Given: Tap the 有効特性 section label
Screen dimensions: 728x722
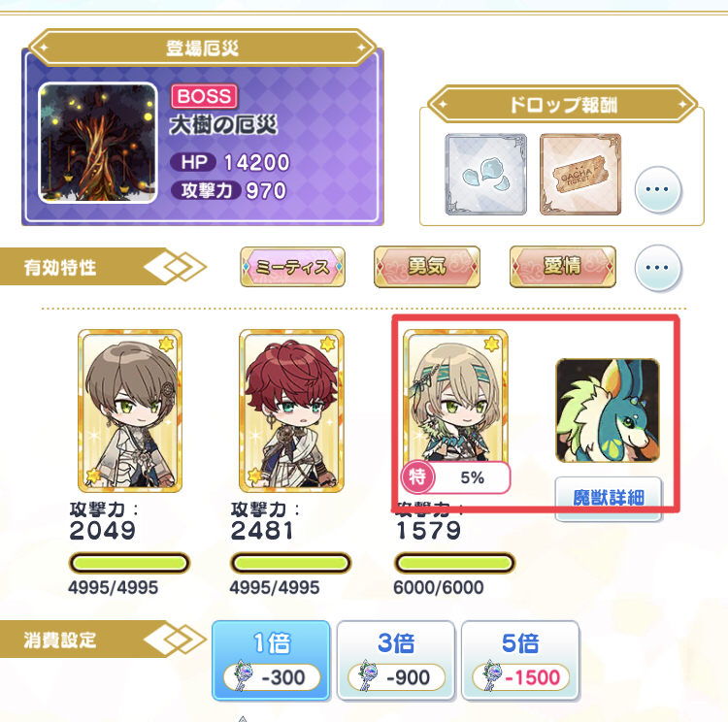Looking at the screenshot, I should [60, 268].
